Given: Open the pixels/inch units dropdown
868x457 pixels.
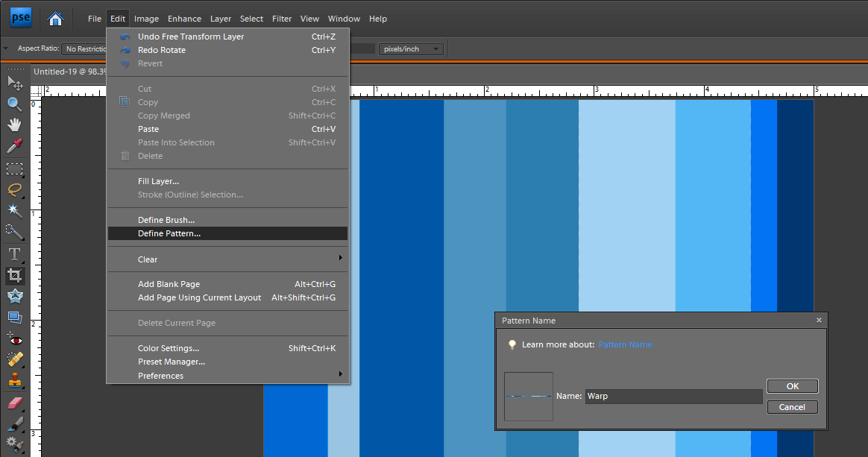Looking at the screenshot, I should 411,49.
